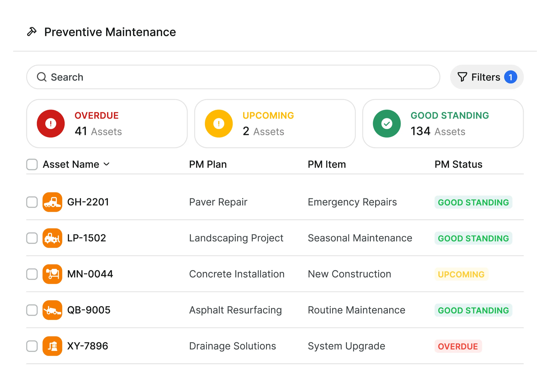This screenshot has height=392, width=550.
Task: Click the Emergency Repairs item cell
Action: pyautogui.click(x=352, y=202)
